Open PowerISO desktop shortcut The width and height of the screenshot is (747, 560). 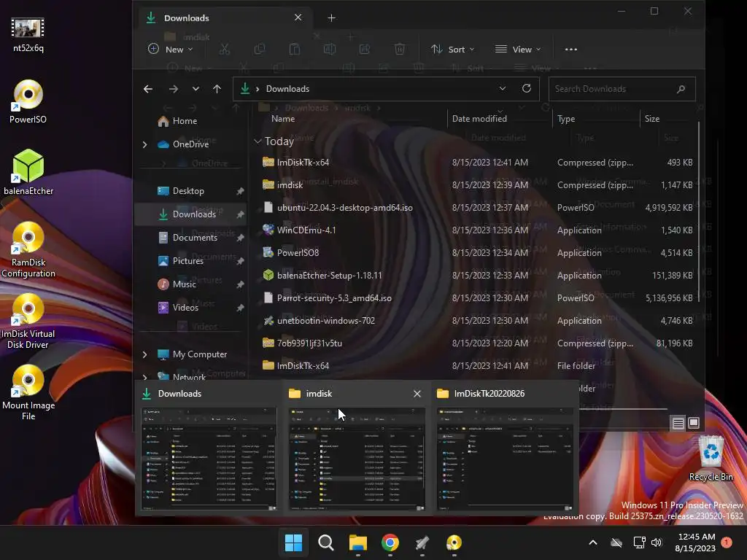28,102
